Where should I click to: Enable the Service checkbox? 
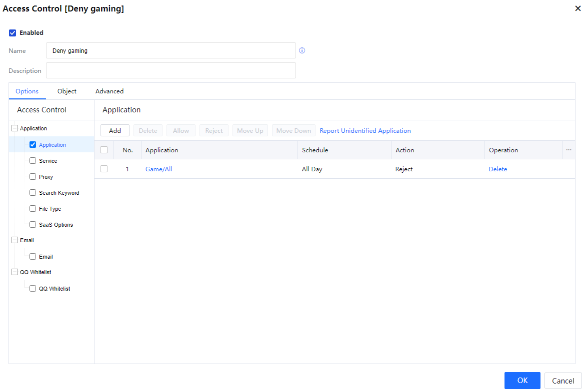(x=33, y=161)
